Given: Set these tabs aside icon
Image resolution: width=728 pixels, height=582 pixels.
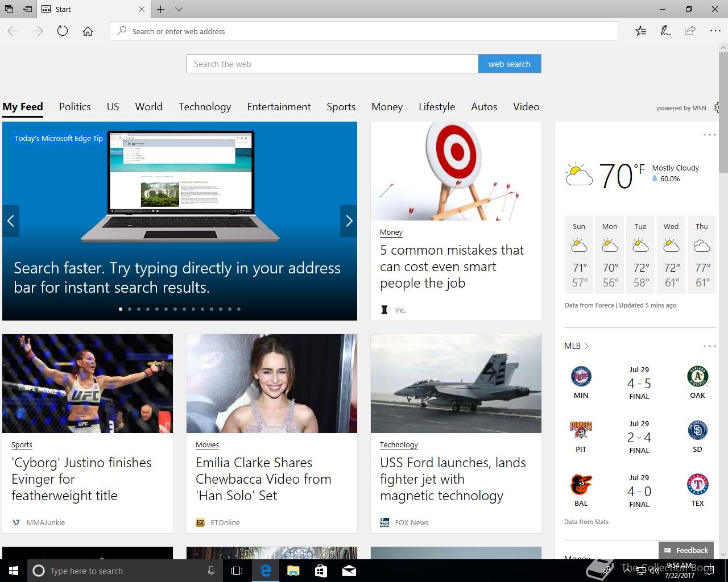Looking at the screenshot, I should click(27, 9).
